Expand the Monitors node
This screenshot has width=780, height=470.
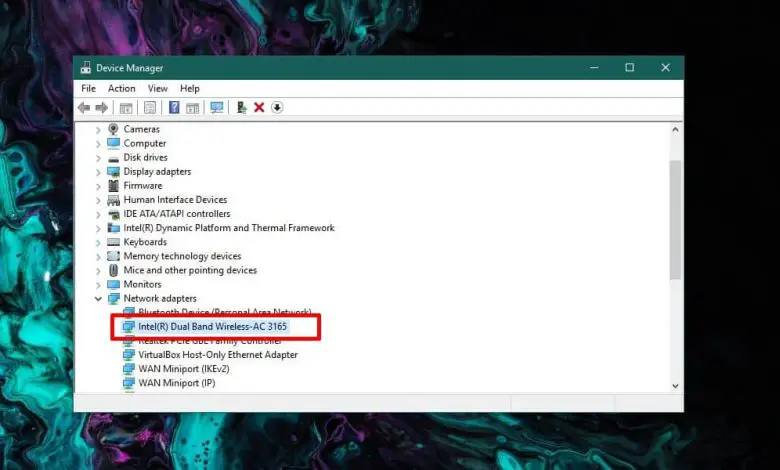click(x=98, y=285)
